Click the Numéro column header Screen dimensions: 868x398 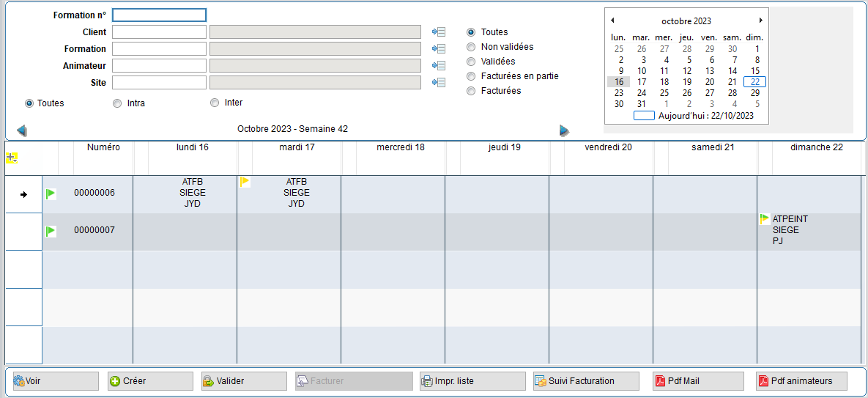[x=103, y=147]
